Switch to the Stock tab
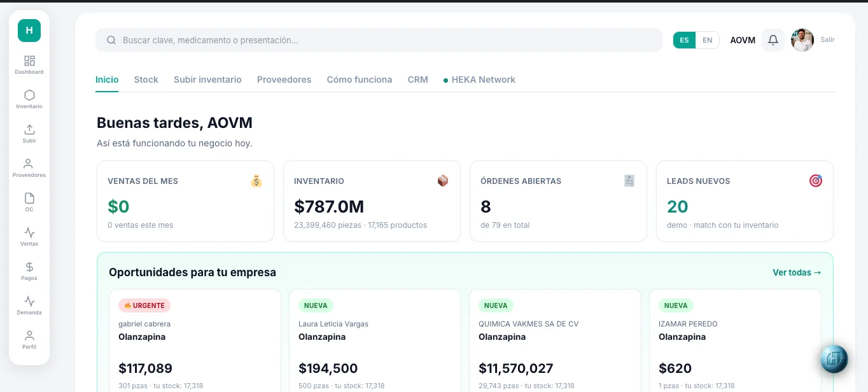Image resolution: width=868 pixels, height=392 pixels. pyautogui.click(x=146, y=80)
